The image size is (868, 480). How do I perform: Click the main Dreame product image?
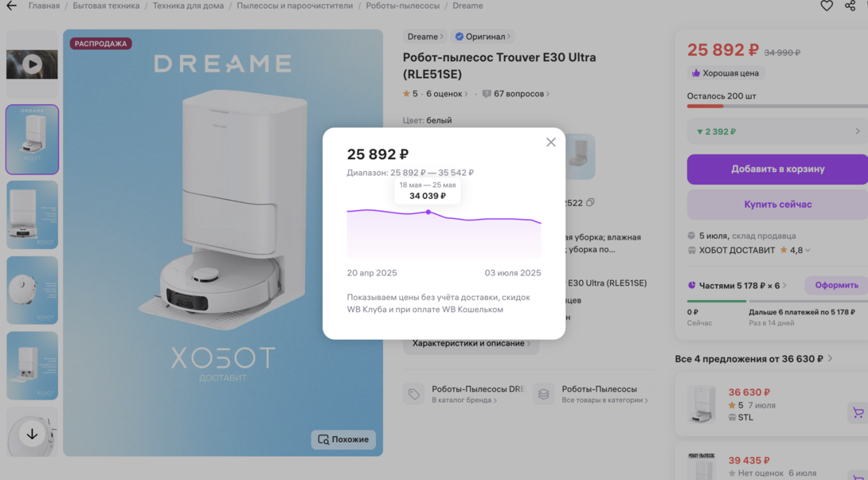point(223,243)
